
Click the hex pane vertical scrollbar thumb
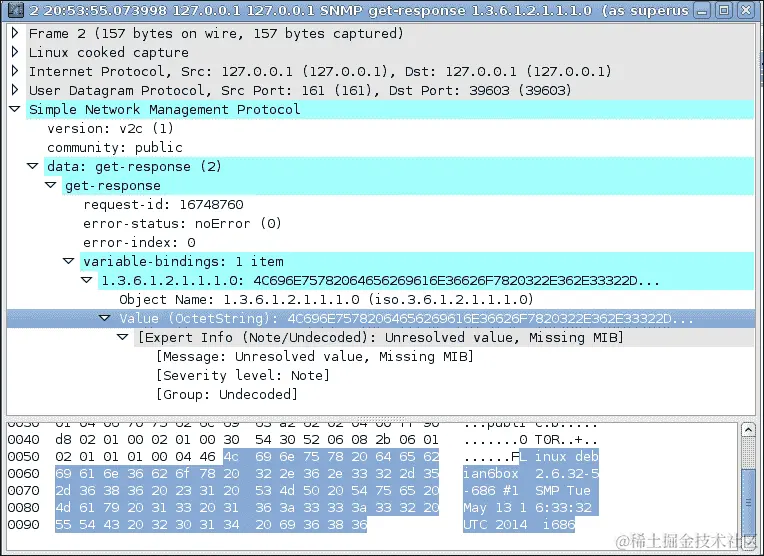748,502
